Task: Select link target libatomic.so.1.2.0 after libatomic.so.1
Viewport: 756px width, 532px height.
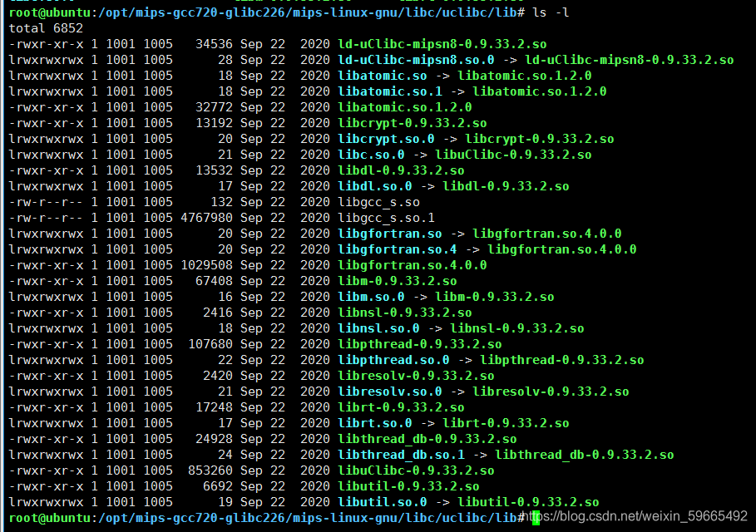Action: coord(540,91)
